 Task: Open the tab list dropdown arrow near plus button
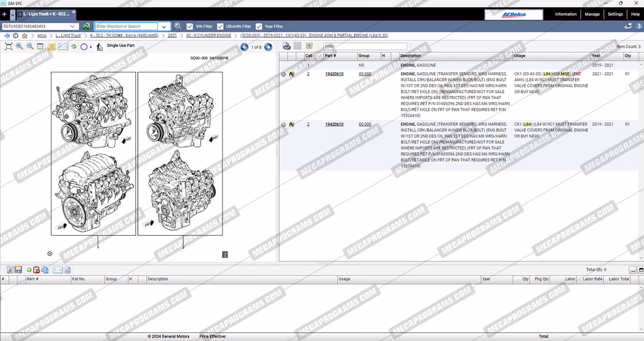pos(13,15)
